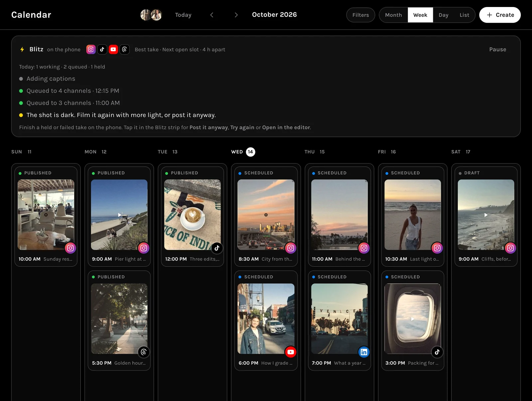Click Instagram badge on Last light o... post
This screenshot has height=401, width=532.
437,248
